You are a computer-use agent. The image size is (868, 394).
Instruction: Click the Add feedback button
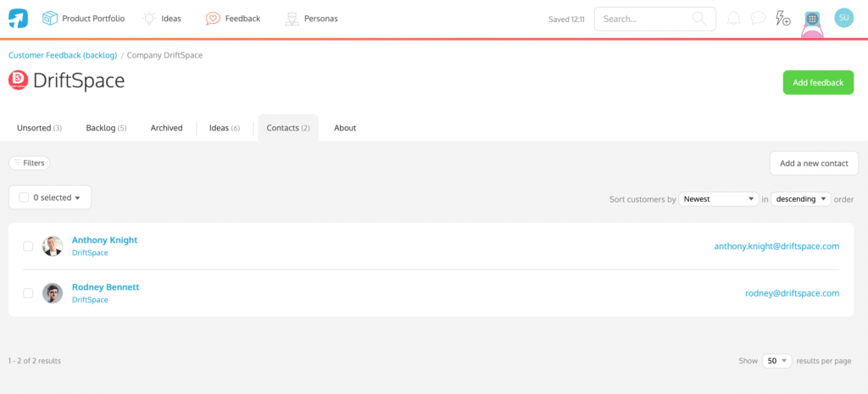(817, 82)
